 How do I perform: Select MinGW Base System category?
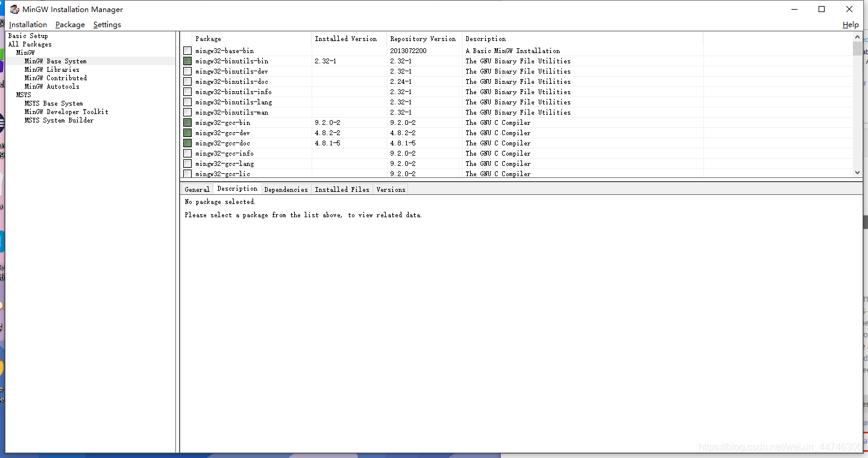click(55, 61)
